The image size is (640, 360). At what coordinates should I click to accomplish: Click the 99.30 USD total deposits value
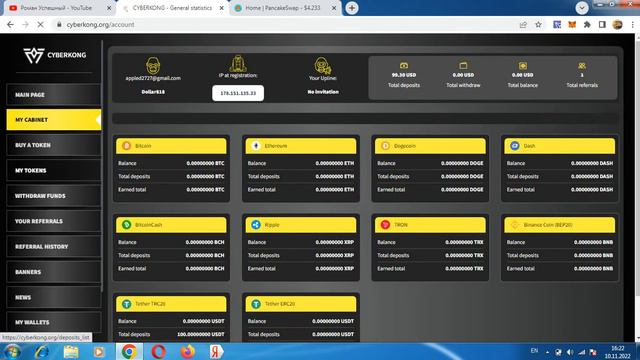[404, 75]
